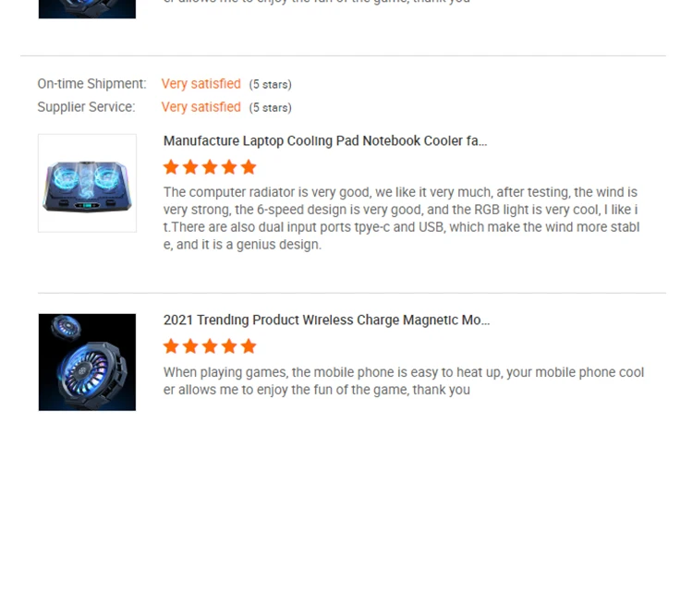
Task: Open the Wireless Charge Magnetic cooler thumbnail
Action: pyautogui.click(x=87, y=362)
